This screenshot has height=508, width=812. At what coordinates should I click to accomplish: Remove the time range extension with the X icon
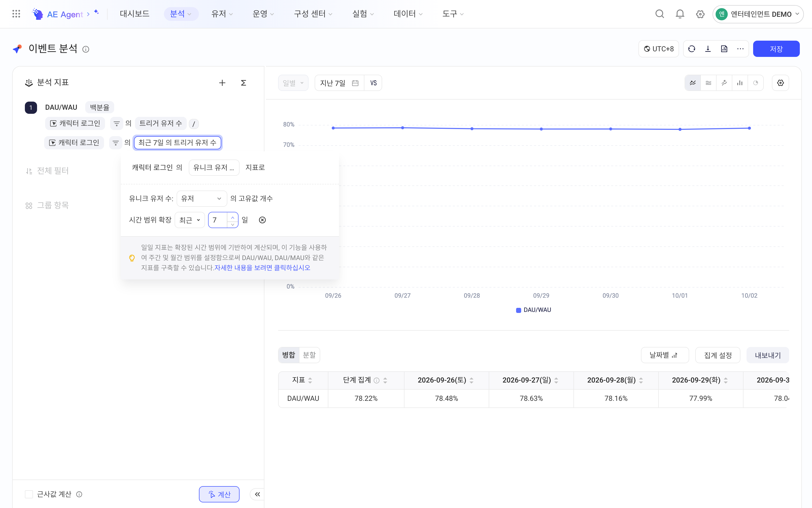coord(262,220)
